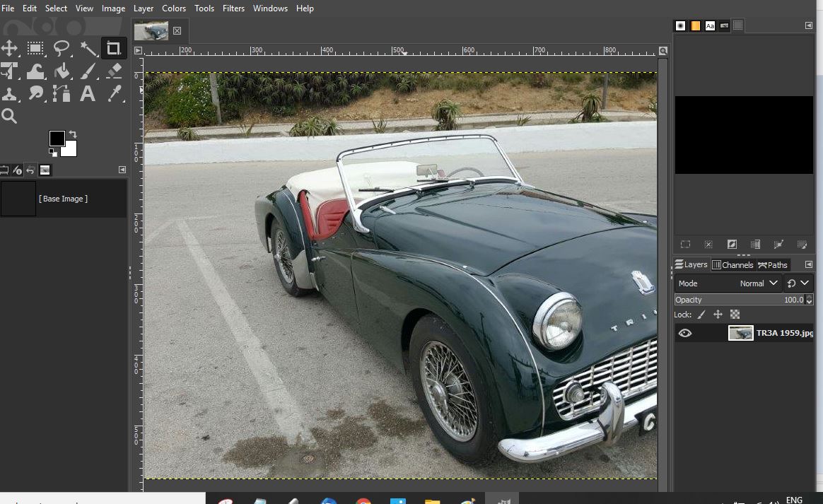The image size is (823, 504).
Task: Open the layer Mode Normal dropdown
Action: tap(728, 283)
